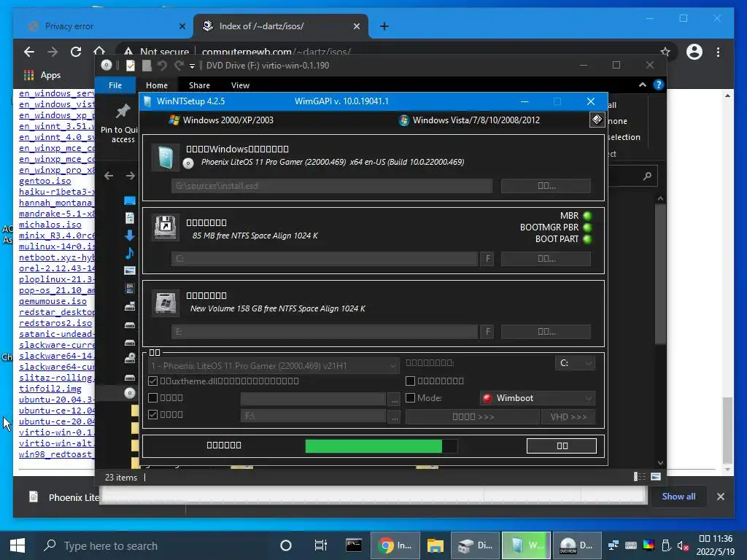This screenshot has height=560, width=747.
Task: Open Task View on the taskbar
Action: [x=321, y=545]
